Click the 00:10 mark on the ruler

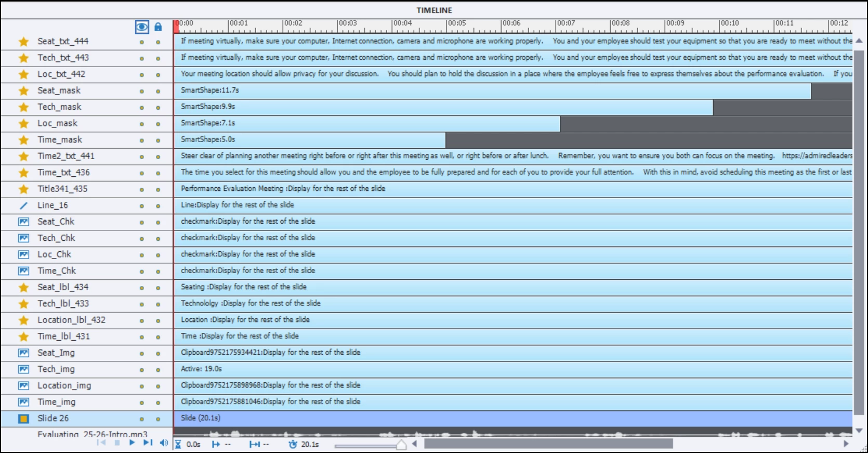click(x=729, y=23)
